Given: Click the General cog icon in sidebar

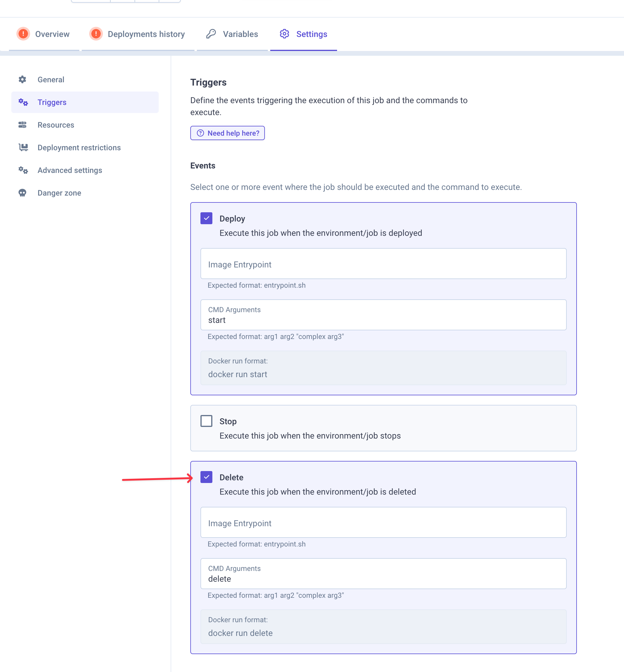Looking at the screenshot, I should [x=22, y=79].
